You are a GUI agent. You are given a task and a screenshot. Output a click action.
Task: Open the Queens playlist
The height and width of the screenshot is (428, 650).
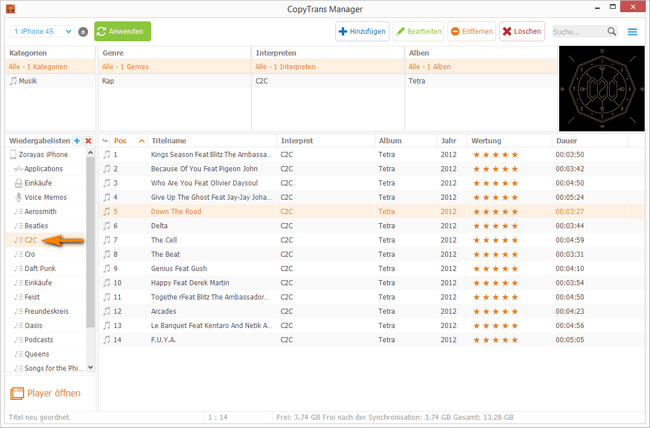(36, 354)
